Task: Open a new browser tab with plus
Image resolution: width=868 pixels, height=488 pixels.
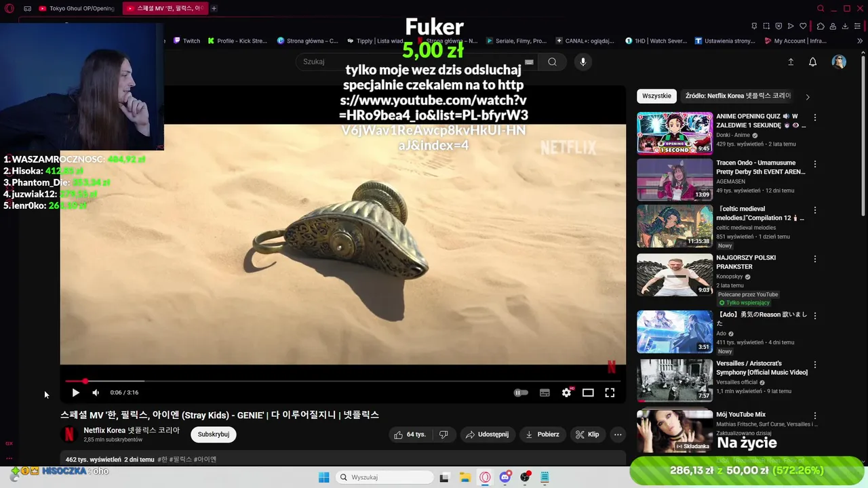Action: [214, 8]
